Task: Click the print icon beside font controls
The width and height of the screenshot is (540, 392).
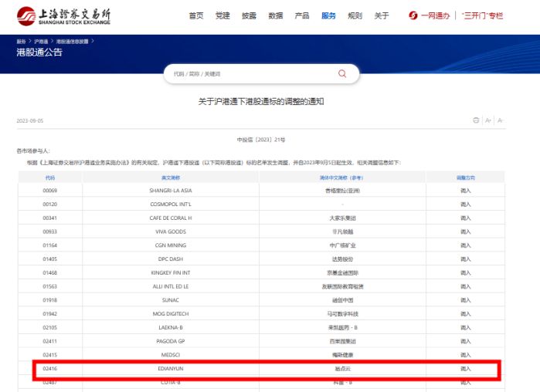Action: tap(476, 120)
